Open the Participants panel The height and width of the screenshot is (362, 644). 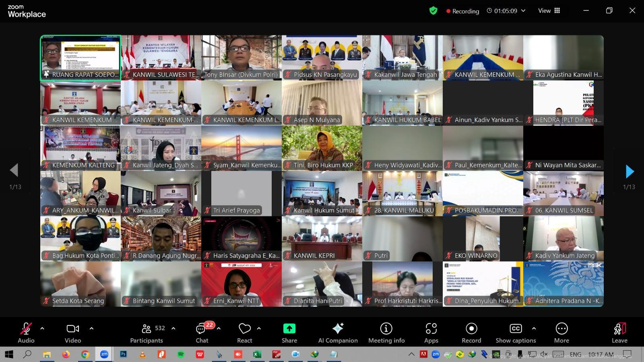pyautogui.click(x=147, y=333)
